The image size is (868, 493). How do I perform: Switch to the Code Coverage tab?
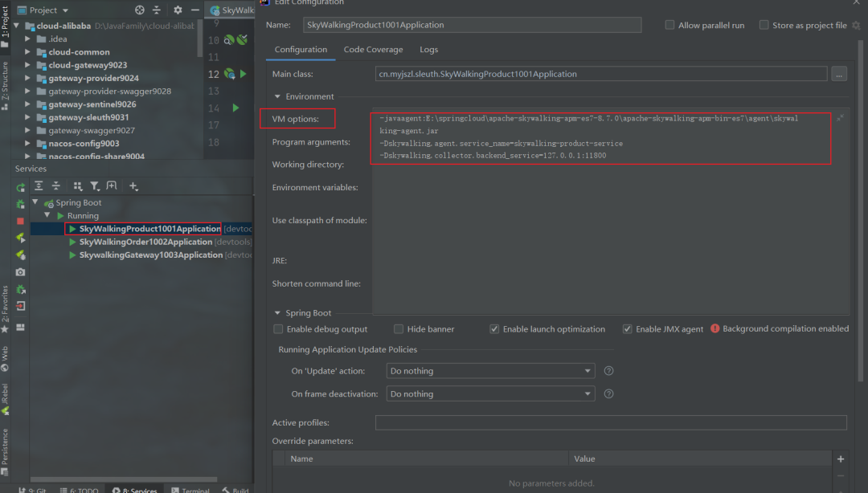point(373,49)
